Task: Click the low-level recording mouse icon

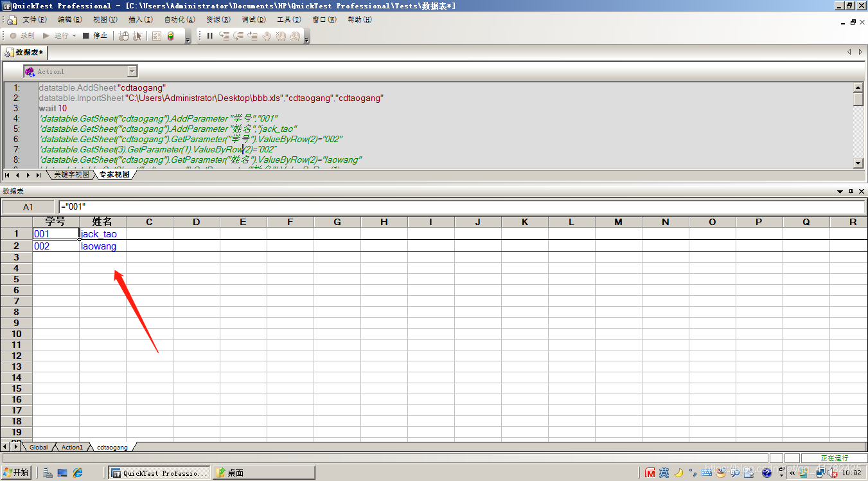Action: tap(124, 36)
